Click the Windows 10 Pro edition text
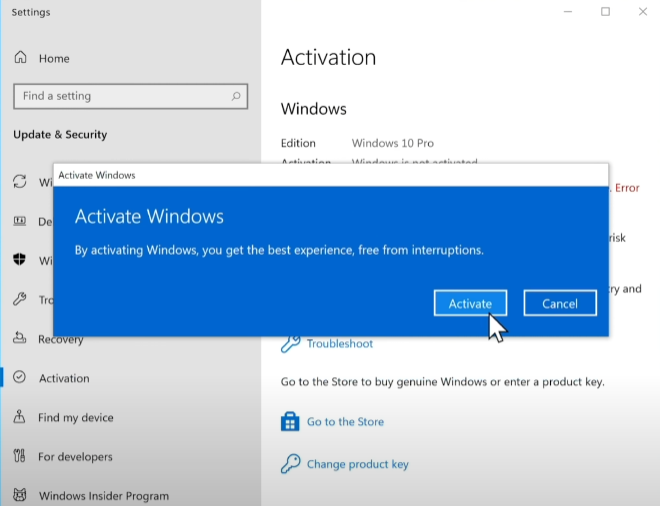 [393, 143]
